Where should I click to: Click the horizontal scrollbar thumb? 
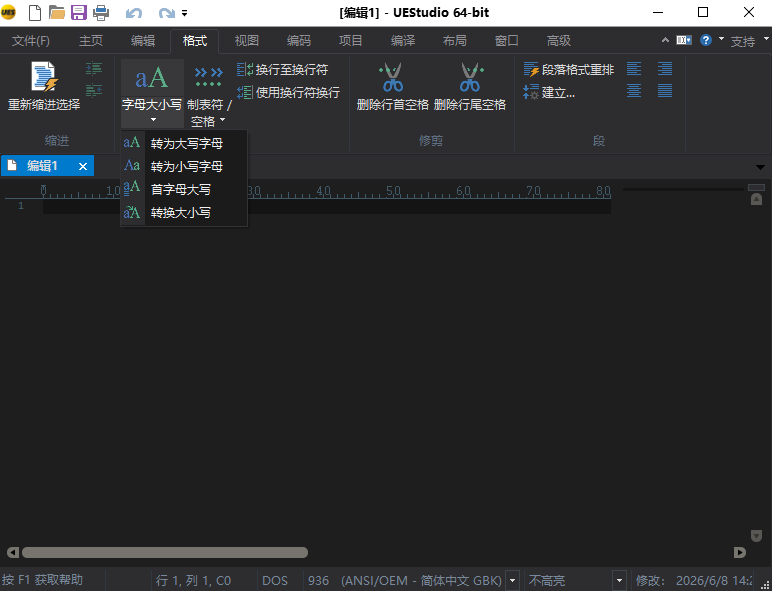(x=165, y=553)
